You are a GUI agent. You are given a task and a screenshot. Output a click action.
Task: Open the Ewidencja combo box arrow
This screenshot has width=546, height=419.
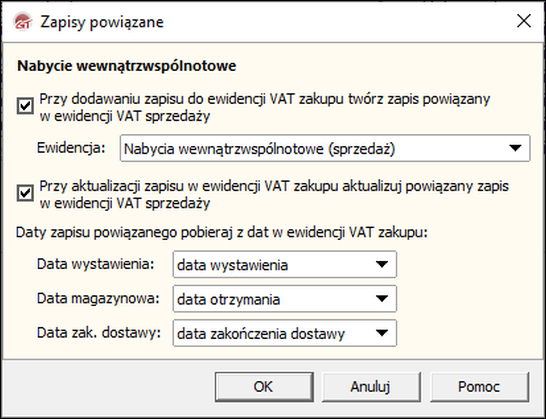click(x=515, y=148)
